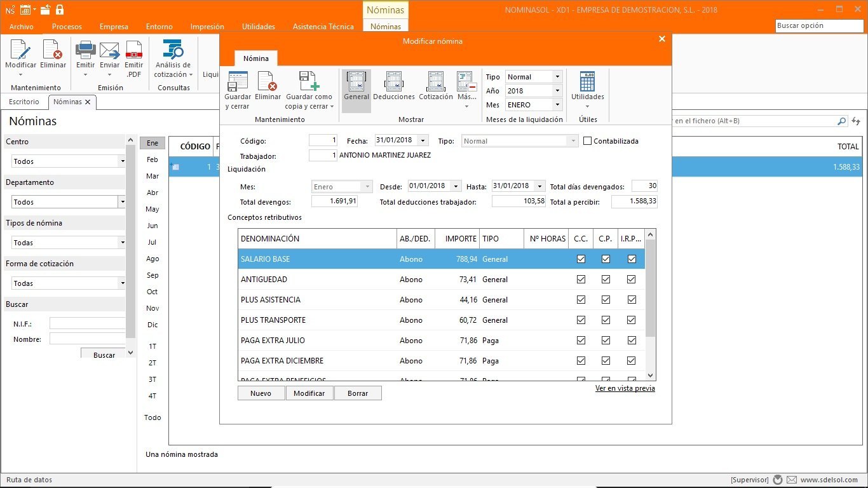Viewport: 868px width, 488px height.
Task: Toggle C.C. checkbox for PLUS ASISTENCIA
Action: [581, 300]
